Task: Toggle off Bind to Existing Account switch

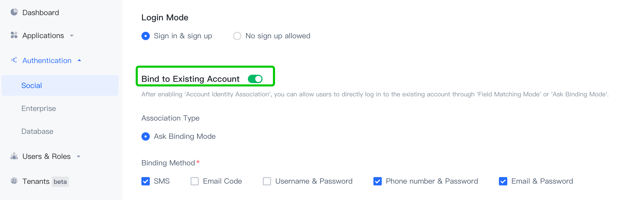Action: tap(255, 79)
